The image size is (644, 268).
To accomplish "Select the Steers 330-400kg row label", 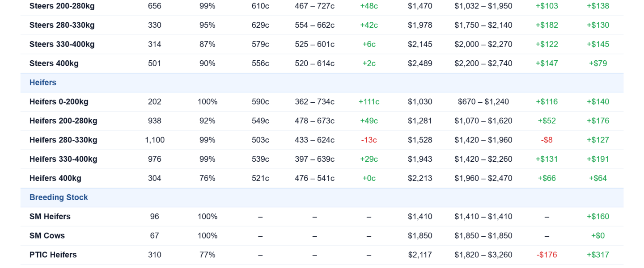I will point(62,44).
